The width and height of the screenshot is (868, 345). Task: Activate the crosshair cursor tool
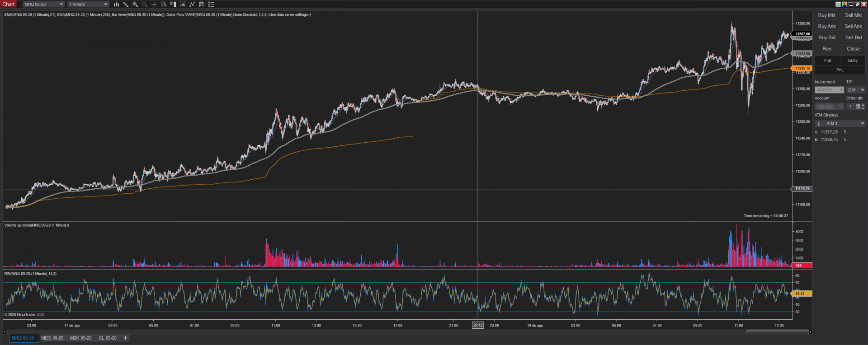tap(154, 5)
